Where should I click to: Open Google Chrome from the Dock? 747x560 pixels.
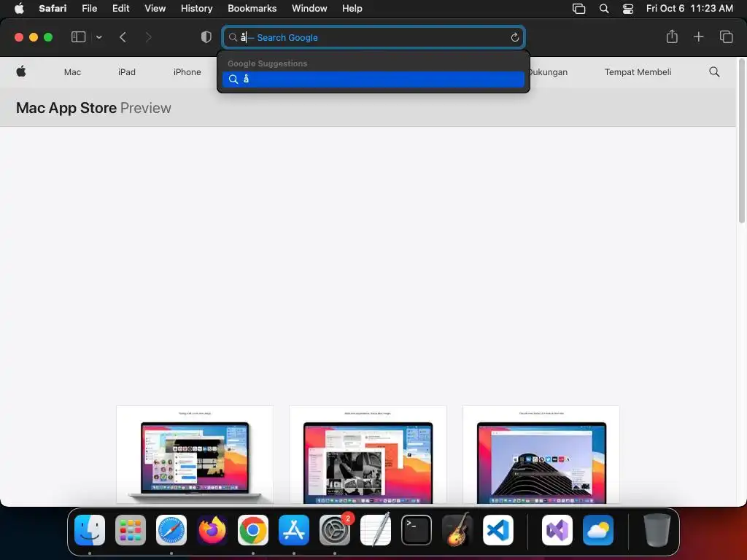pos(253,530)
